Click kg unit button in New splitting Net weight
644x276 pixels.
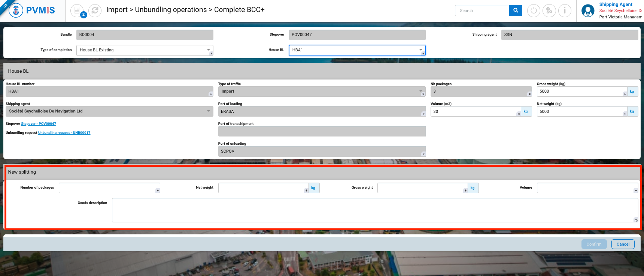point(313,188)
